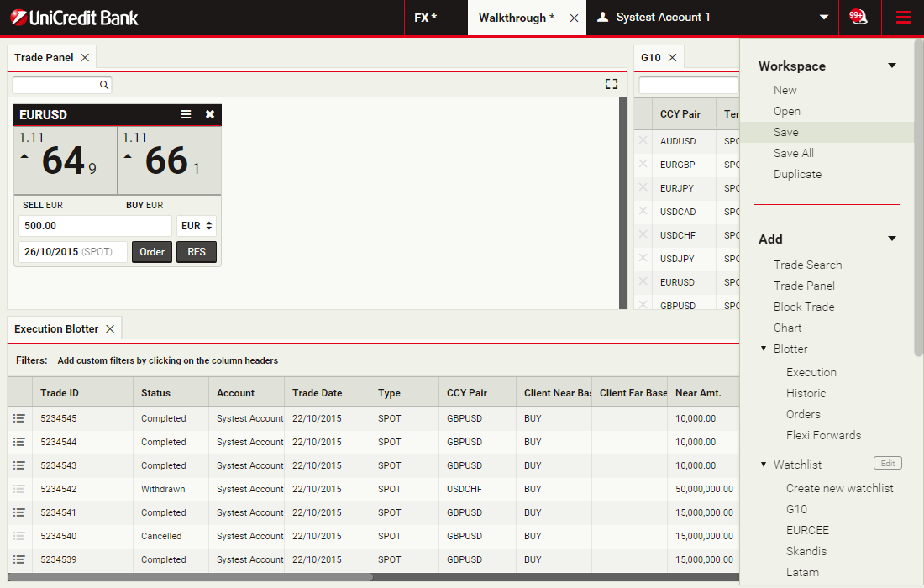This screenshot has width=924, height=588.
Task: Open the notifications bell with 99+ badge
Action: [x=858, y=18]
